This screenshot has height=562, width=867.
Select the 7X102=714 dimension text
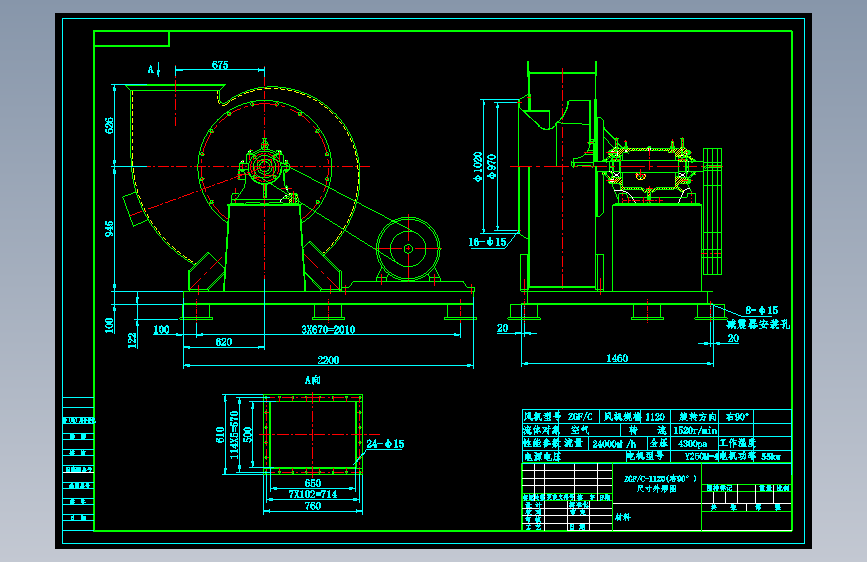click(312, 494)
